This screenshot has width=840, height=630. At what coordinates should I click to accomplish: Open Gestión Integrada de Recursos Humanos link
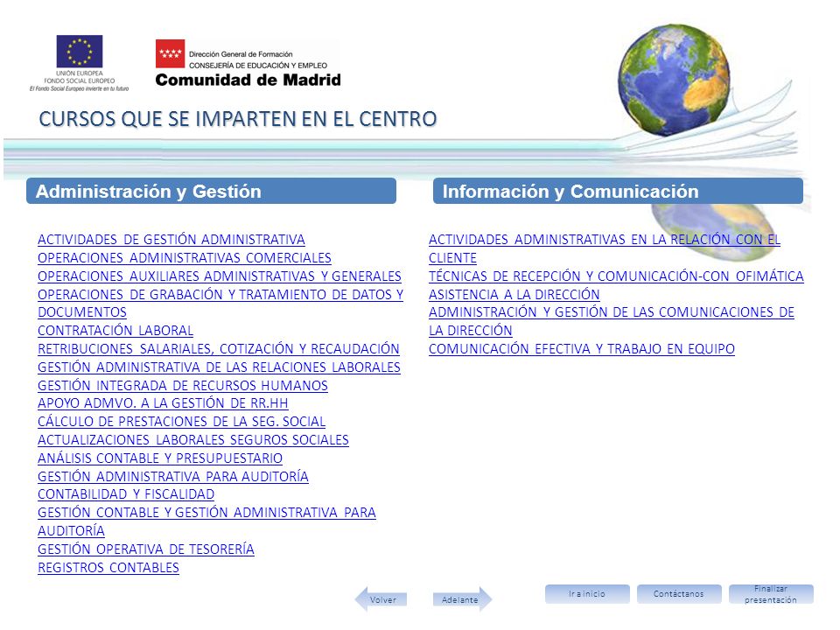pos(183,385)
